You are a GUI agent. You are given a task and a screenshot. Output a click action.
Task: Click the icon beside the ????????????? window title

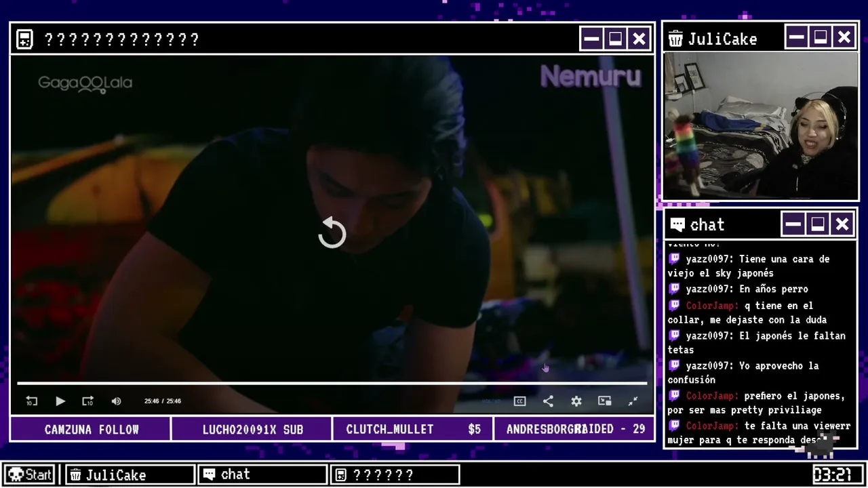(x=24, y=39)
